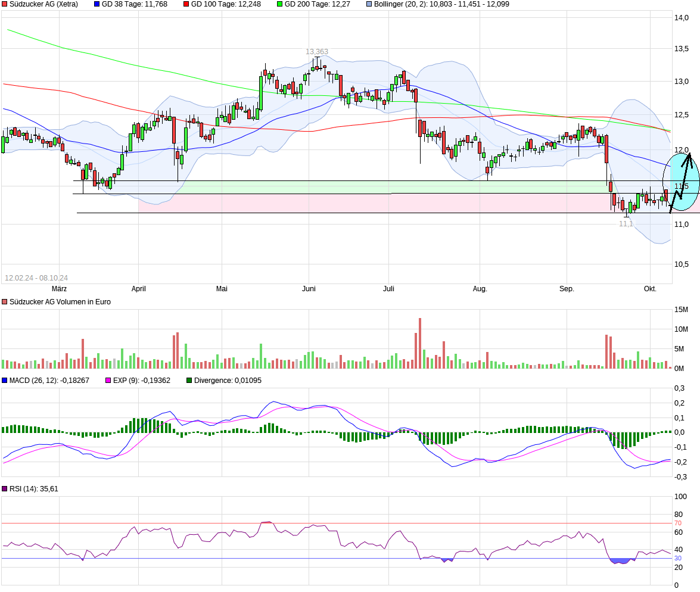The height and width of the screenshot is (592, 700).
Task: Click the dark green Divergence legend square
Action: (x=189, y=381)
